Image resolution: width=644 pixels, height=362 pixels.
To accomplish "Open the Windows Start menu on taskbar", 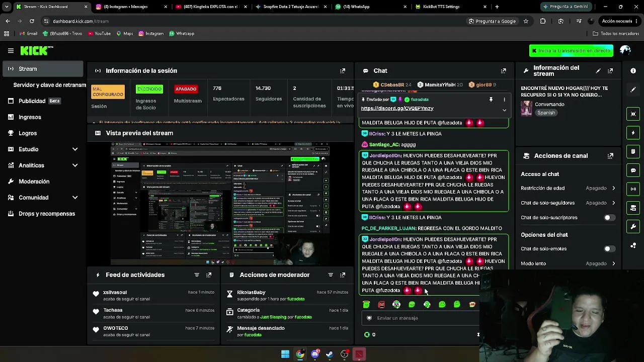I will click(285, 354).
